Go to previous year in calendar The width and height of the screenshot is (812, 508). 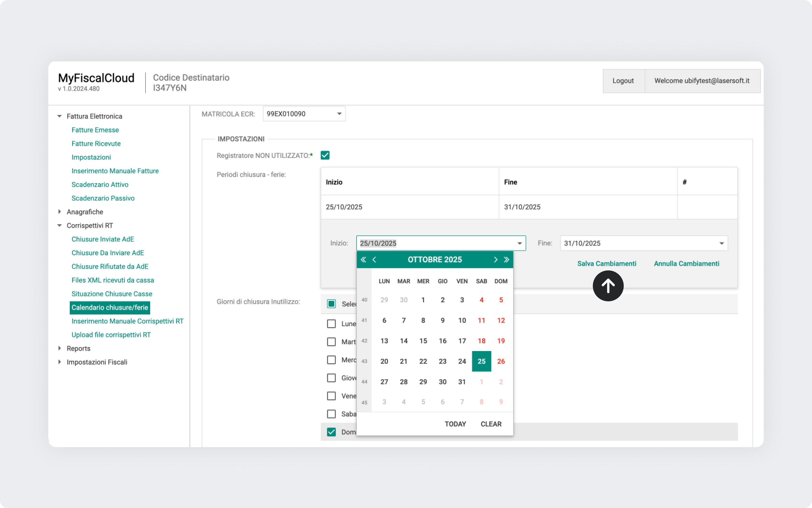click(x=363, y=259)
